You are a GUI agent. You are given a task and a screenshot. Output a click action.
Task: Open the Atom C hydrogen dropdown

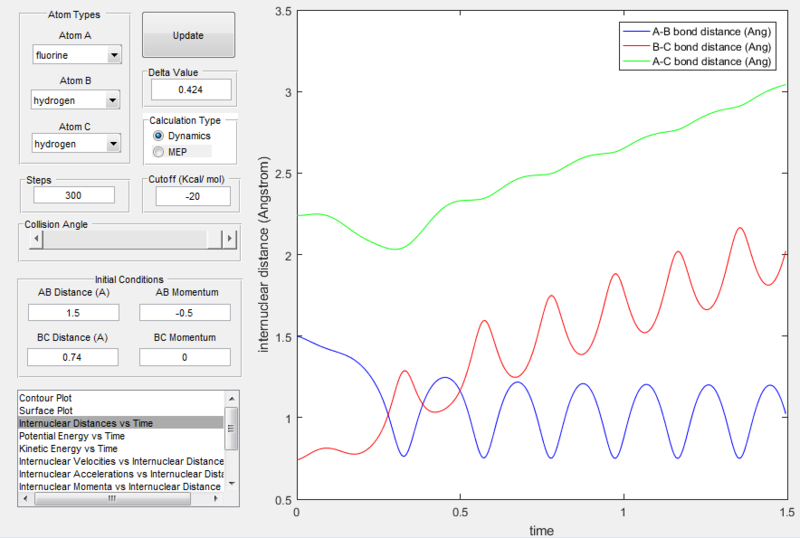[76, 143]
